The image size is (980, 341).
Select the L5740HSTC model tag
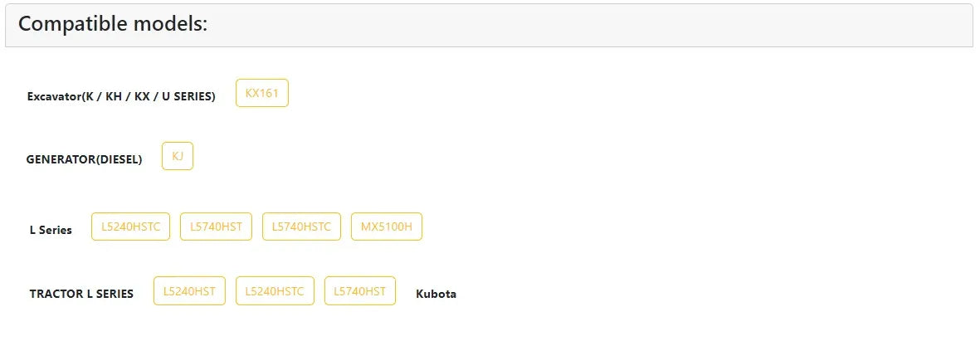pos(301,227)
